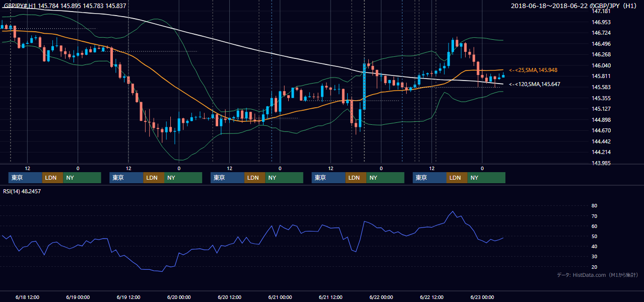Click the LDN session block for June 18
The width and height of the screenshot is (644, 302).
(53, 178)
